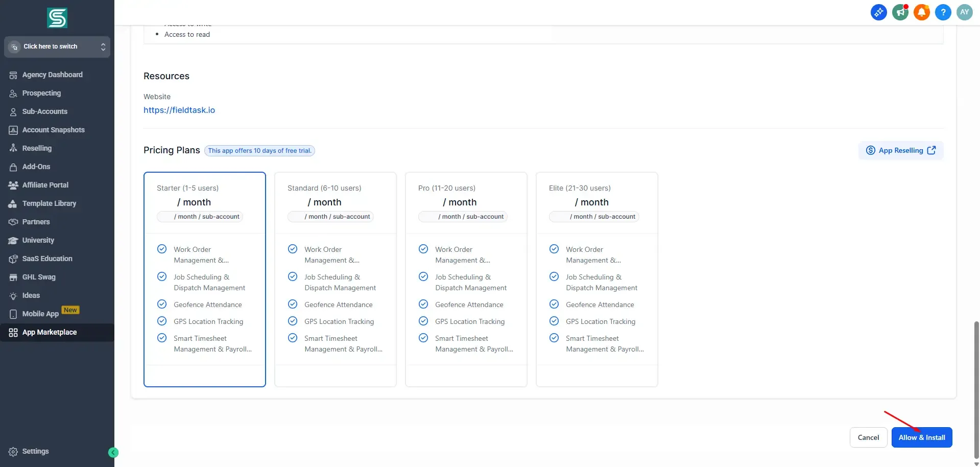Image resolution: width=980 pixels, height=467 pixels.
Task: Open the help question mark icon
Action: click(x=943, y=12)
